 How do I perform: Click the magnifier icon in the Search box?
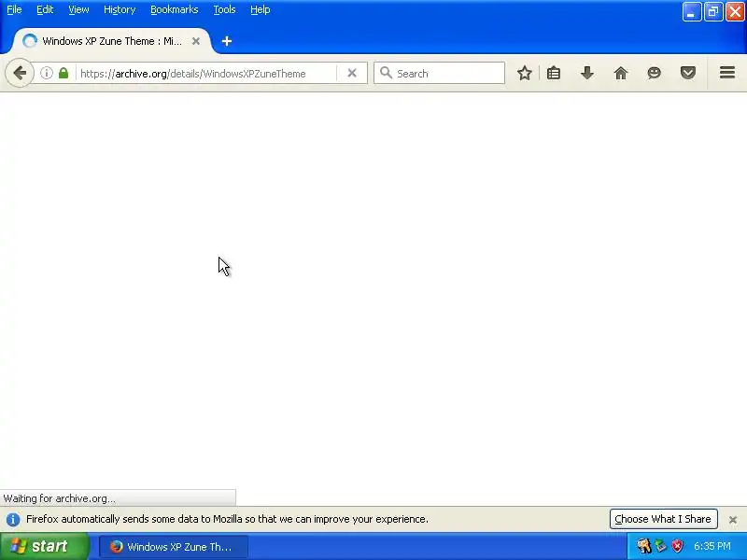click(x=386, y=73)
